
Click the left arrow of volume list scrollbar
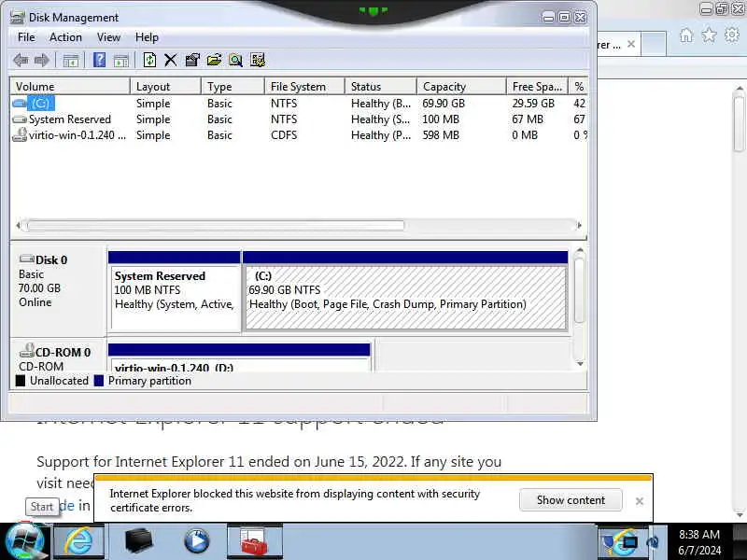[18, 225]
